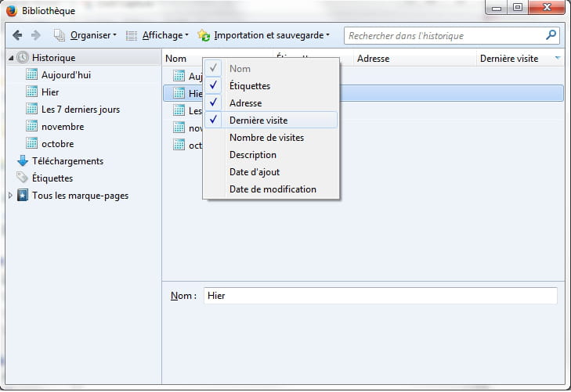The height and width of the screenshot is (392, 571).
Task: Click the forward arrow navigation icon
Action: pyautogui.click(x=36, y=35)
